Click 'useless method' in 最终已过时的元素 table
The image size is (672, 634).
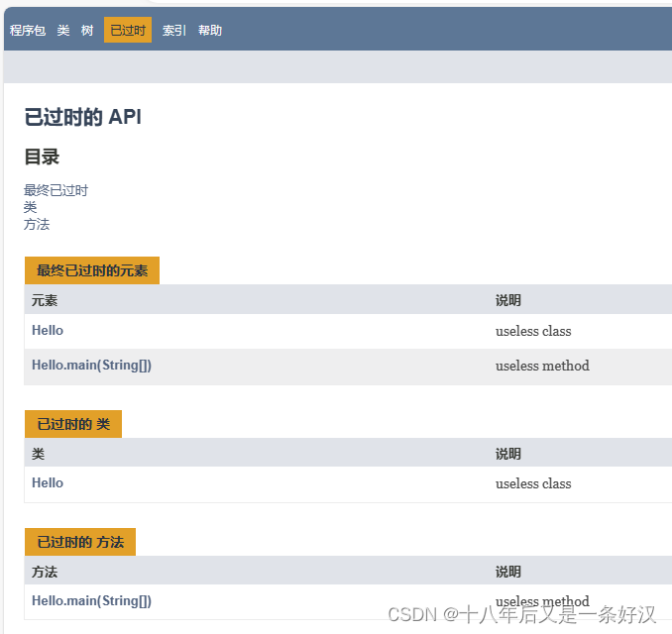[542, 366]
